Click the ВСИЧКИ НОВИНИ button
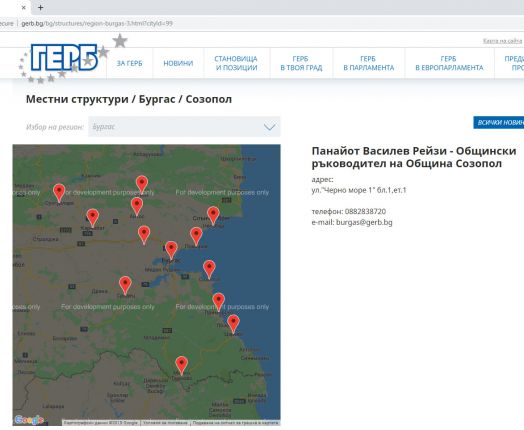This screenshot has height=430, width=524. pyautogui.click(x=499, y=123)
